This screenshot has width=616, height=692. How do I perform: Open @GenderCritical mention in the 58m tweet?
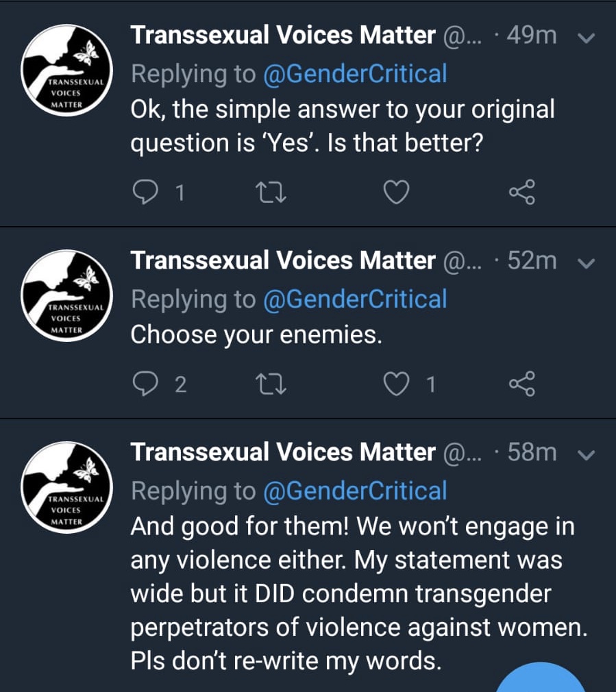[x=355, y=491]
